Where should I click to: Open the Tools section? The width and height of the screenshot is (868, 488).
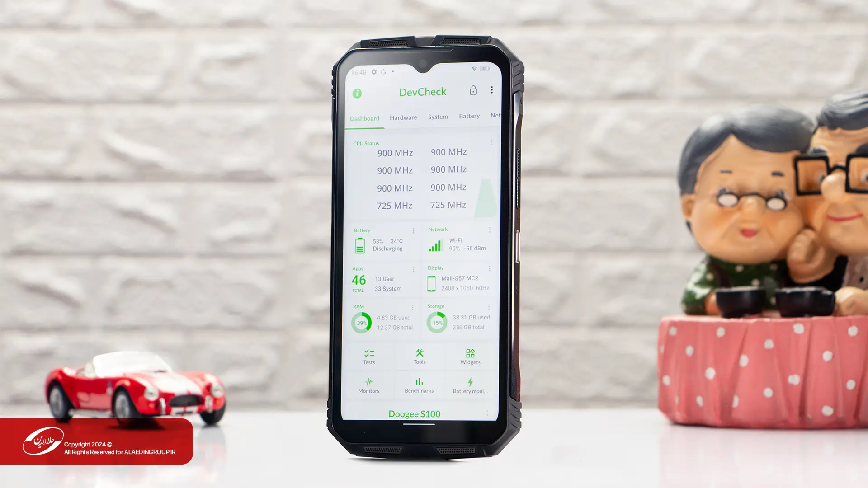419,356
